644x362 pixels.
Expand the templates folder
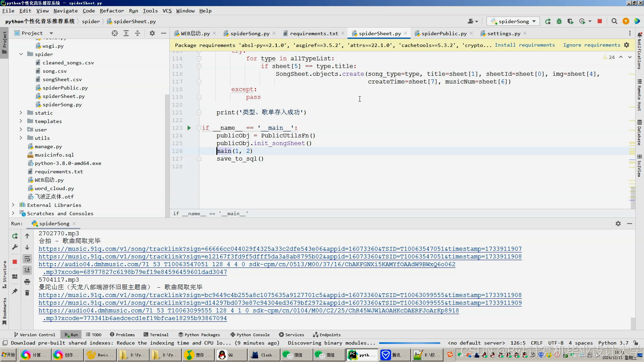[x=21, y=121]
